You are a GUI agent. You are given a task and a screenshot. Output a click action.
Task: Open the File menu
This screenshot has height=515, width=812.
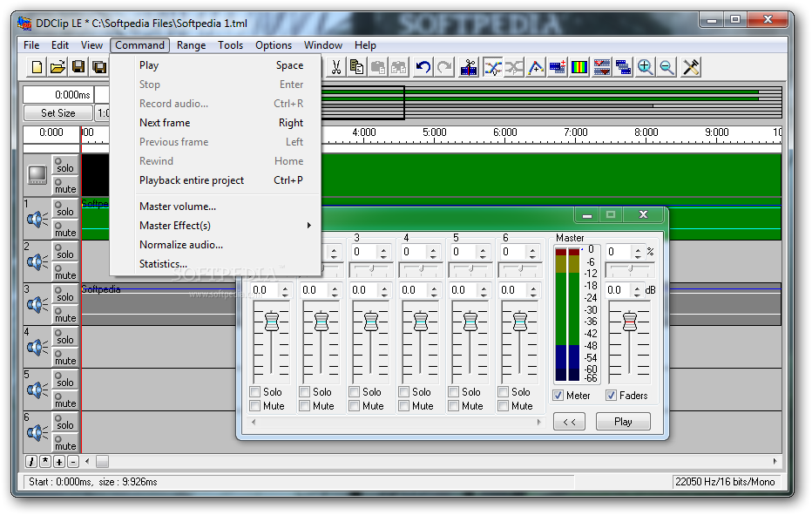pos(31,45)
